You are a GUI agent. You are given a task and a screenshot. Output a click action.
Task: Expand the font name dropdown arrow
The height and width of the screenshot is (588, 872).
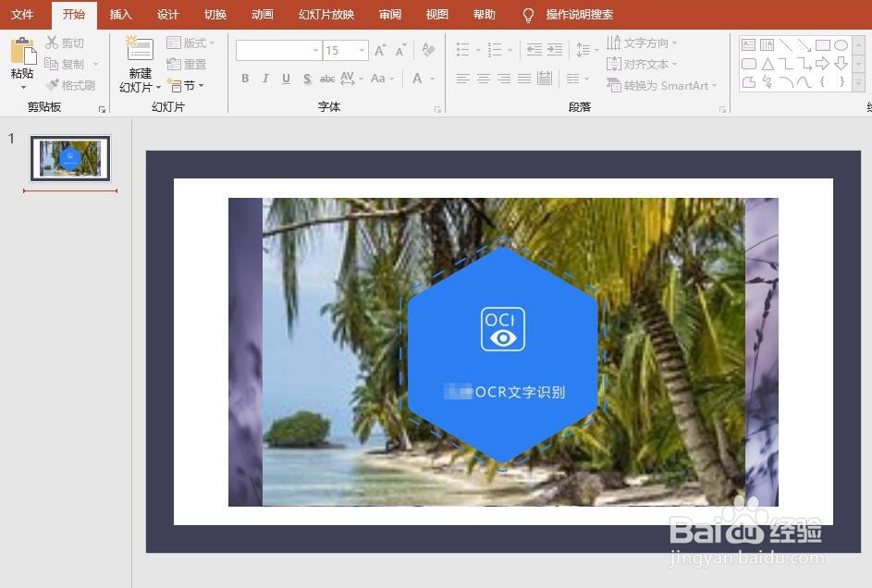316,51
